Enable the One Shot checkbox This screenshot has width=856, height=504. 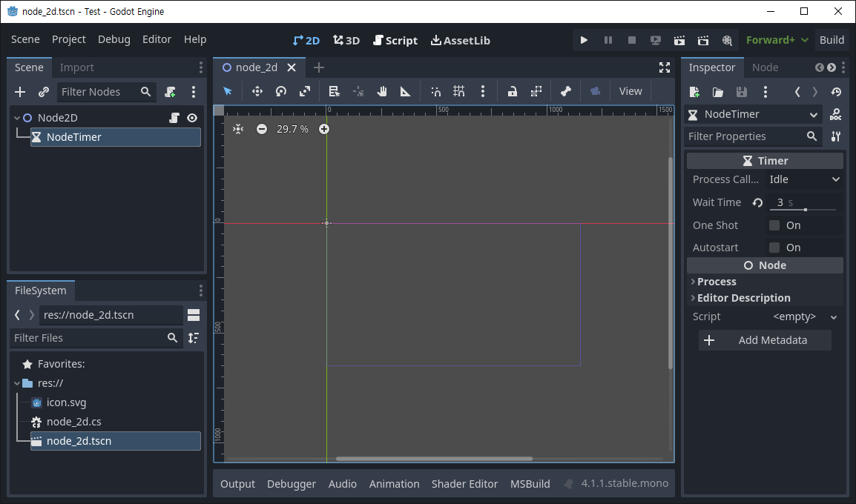pyautogui.click(x=774, y=225)
